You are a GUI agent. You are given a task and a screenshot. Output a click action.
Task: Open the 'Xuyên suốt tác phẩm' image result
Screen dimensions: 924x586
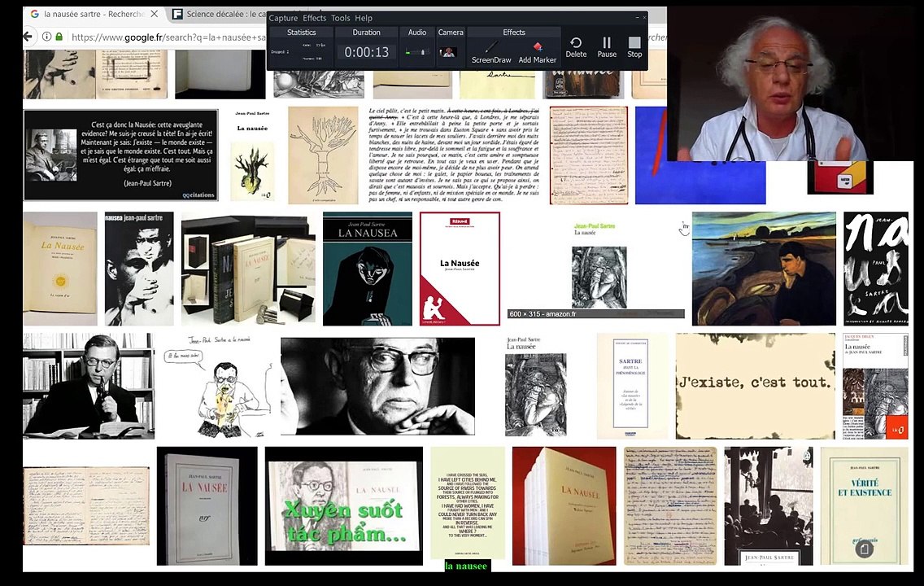pos(343,505)
